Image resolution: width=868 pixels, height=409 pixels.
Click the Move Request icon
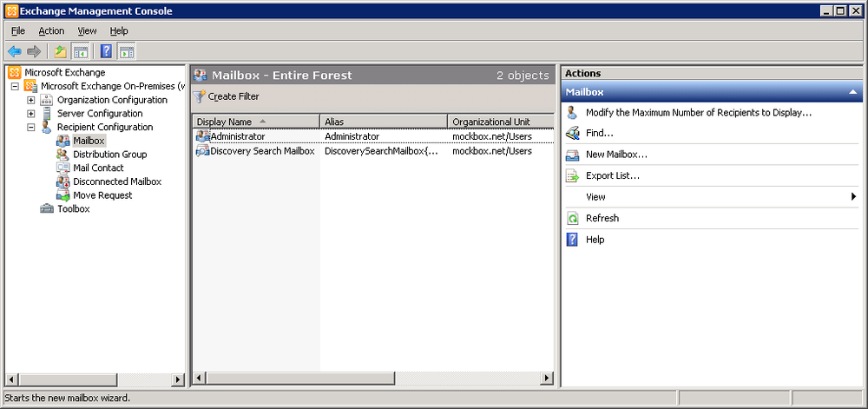63,195
